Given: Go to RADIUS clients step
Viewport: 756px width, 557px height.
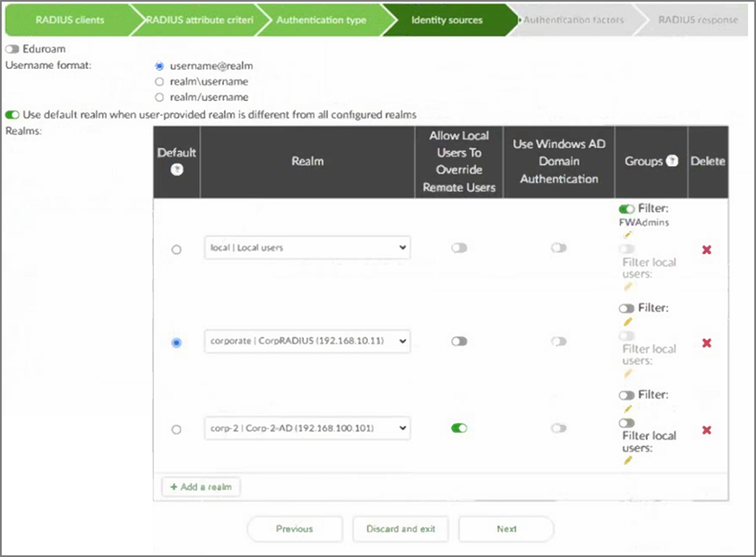Looking at the screenshot, I should 69,20.
